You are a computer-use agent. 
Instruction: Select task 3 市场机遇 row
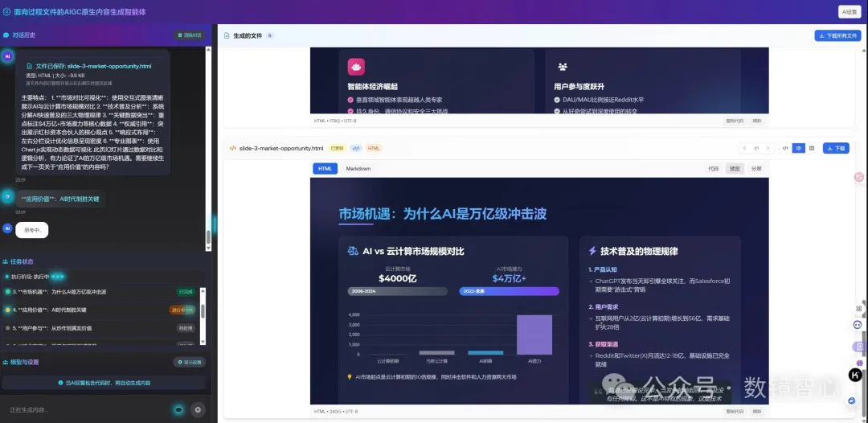[x=100, y=292]
